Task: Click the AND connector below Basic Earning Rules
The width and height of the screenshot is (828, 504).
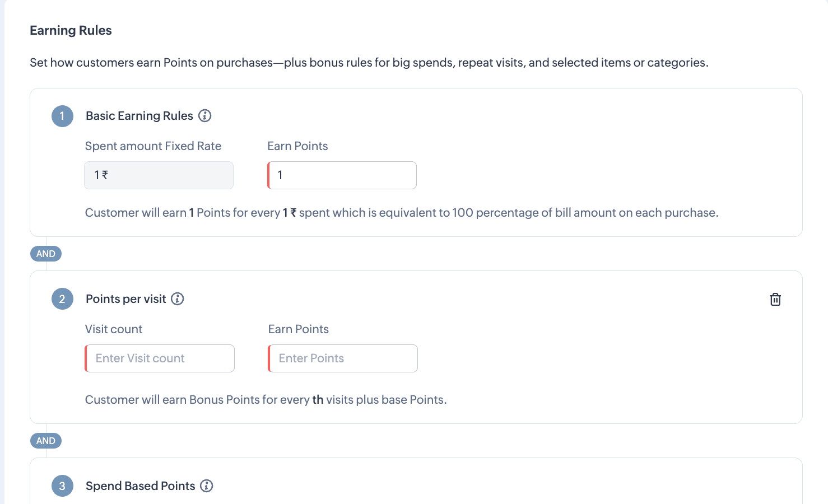Action: click(46, 254)
